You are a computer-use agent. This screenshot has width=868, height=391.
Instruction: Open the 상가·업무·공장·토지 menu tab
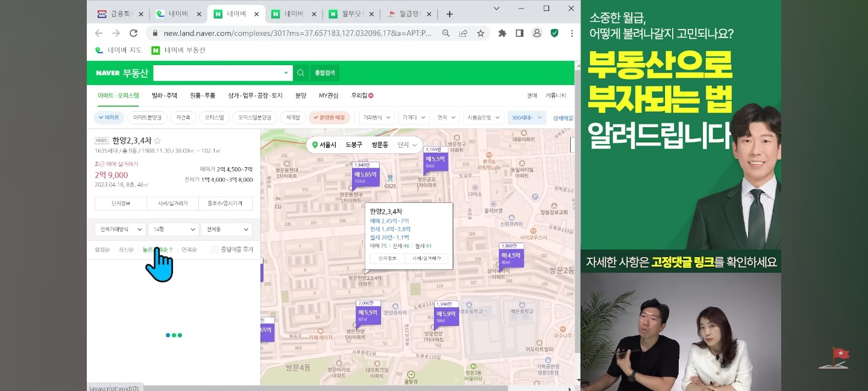tap(255, 95)
